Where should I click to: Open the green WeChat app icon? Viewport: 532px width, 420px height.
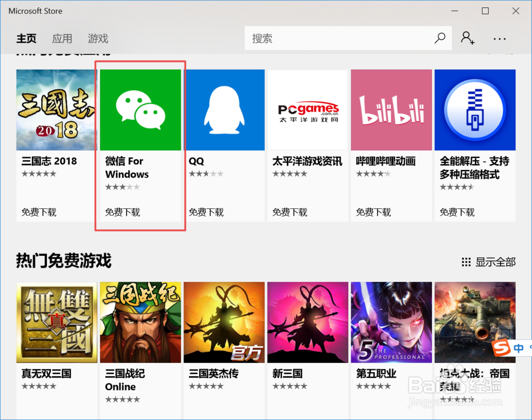pyautogui.click(x=140, y=110)
